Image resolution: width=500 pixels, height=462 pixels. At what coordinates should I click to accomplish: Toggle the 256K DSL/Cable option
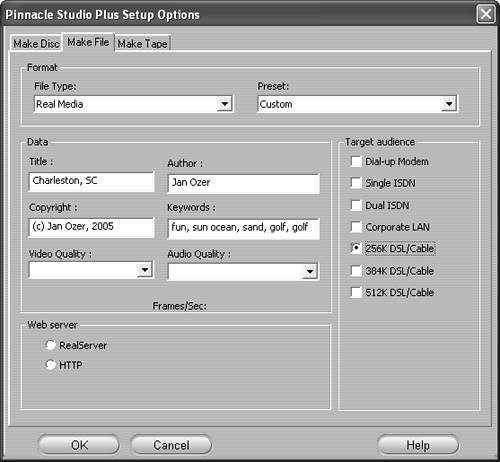point(356,248)
